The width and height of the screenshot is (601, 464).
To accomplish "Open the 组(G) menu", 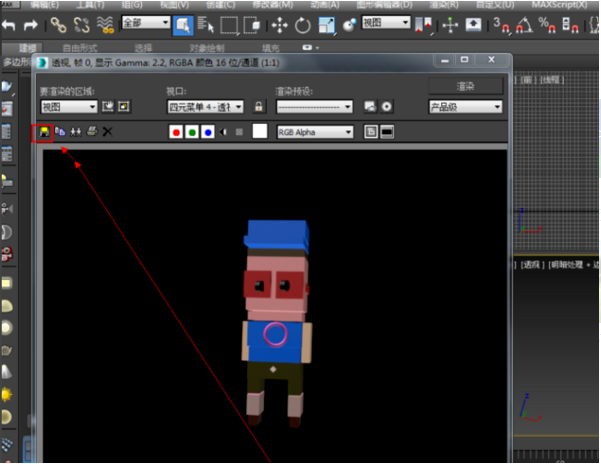I will tap(132, 5).
